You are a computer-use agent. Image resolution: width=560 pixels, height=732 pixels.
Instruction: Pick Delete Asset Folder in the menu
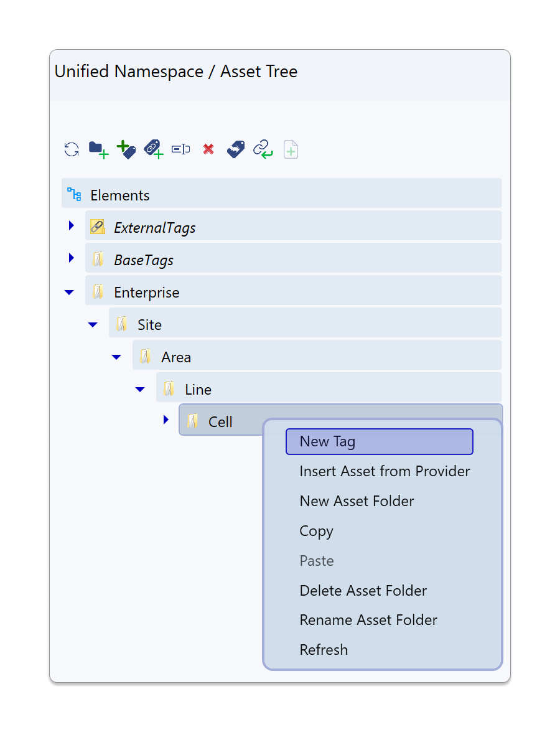[x=363, y=591]
